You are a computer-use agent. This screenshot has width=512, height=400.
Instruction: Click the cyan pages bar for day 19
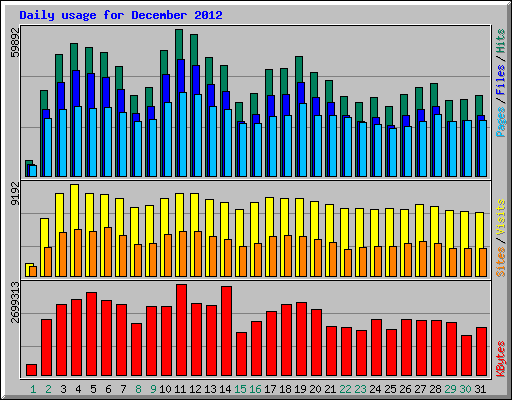click(x=303, y=140)
